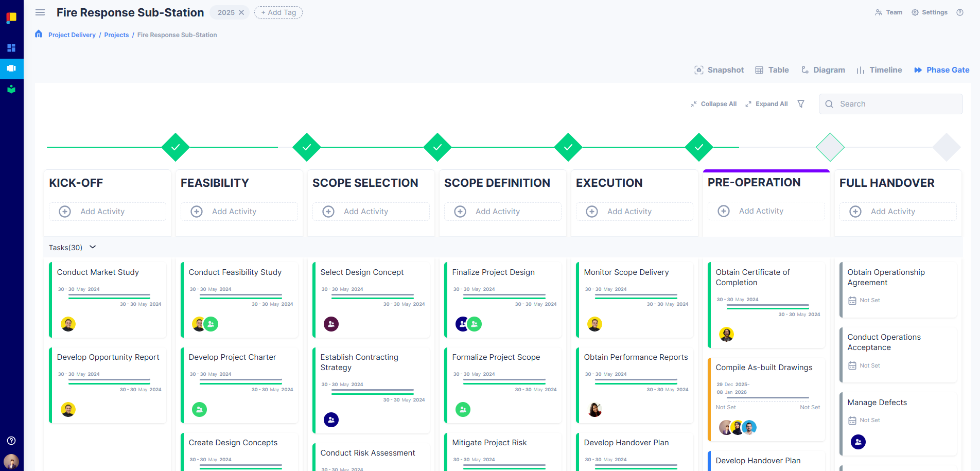Add an activity under the EXECUTION phase
Viewport: 980px width, 471px height.
coord(634,211)
